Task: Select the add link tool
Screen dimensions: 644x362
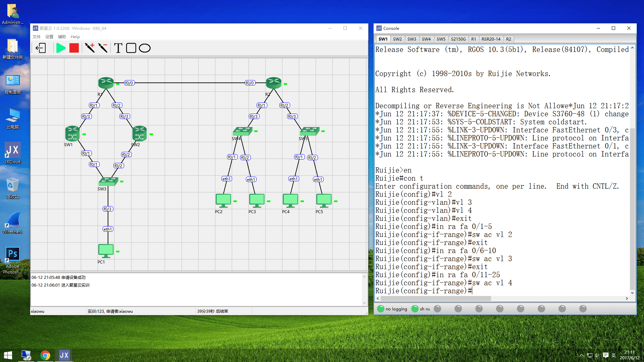Action: [x=90, y=48]
